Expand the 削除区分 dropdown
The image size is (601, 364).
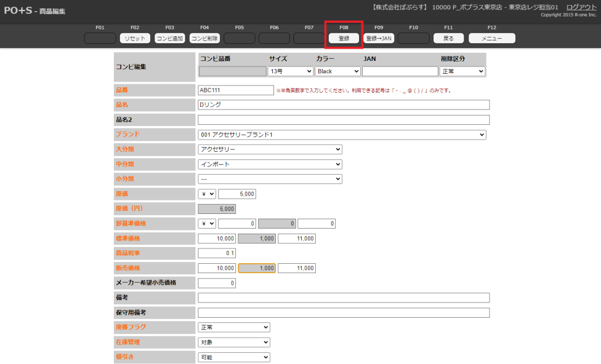click(x=462, y=71)
